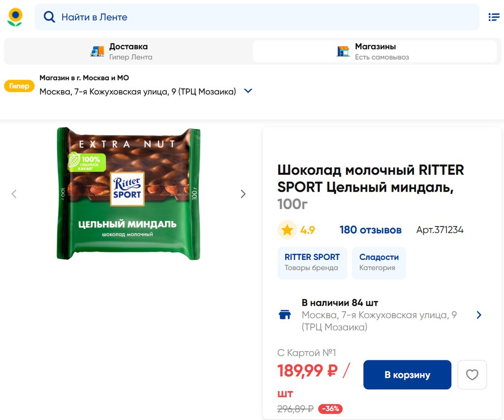Click the yellow star rating icon
504x420 pixels.
(287, 230)
